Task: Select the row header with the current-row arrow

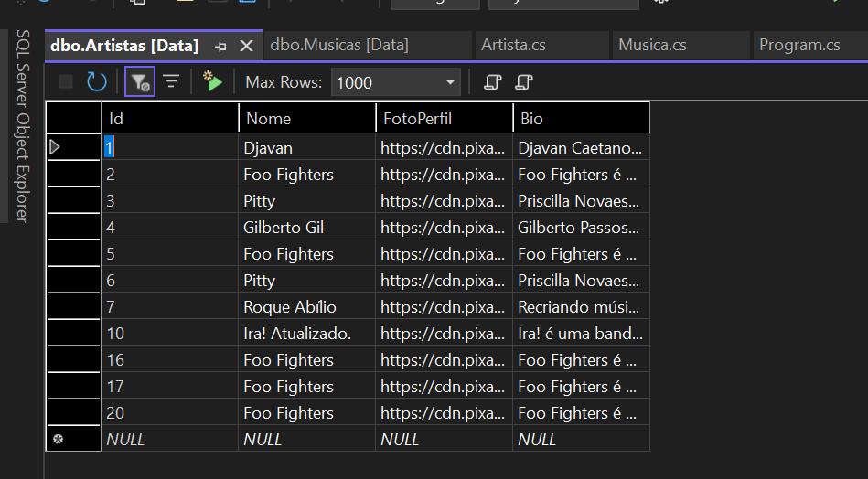Action: point(73,147)
